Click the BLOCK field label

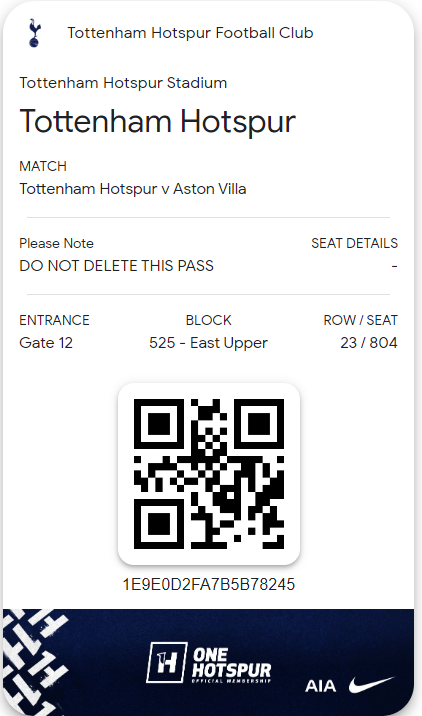pos(209,320)
